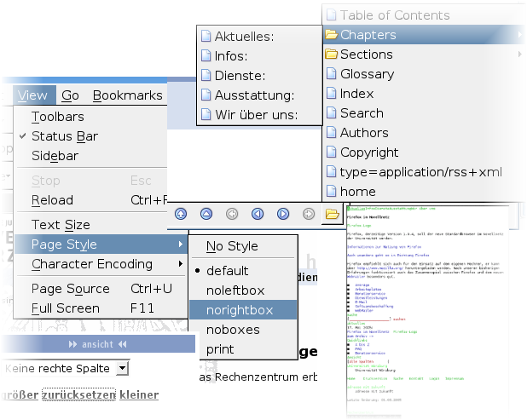The image size is (527, 420).
Task: Click the folder icon beside Sections
Action: pos(331,55)
